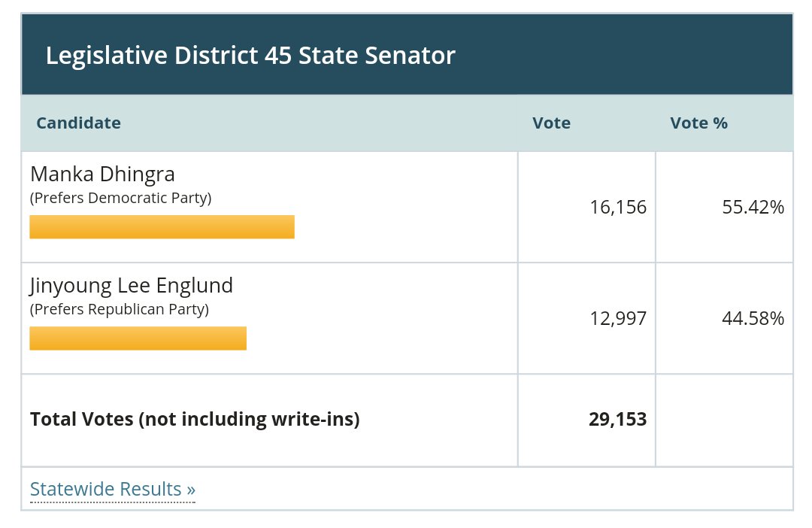Click candidate name Manka Dhingra
812x528 pixels.
click(x=102, y=174)
